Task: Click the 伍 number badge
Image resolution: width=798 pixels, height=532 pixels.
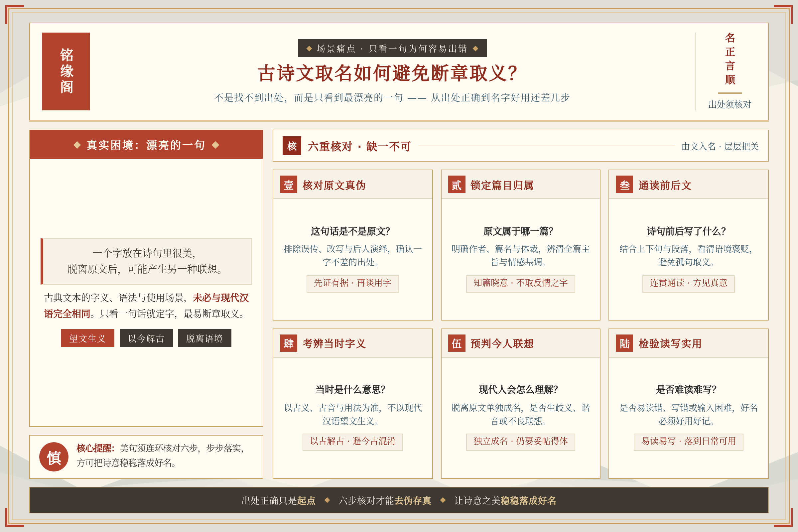Action: click(x=457, y=343)
